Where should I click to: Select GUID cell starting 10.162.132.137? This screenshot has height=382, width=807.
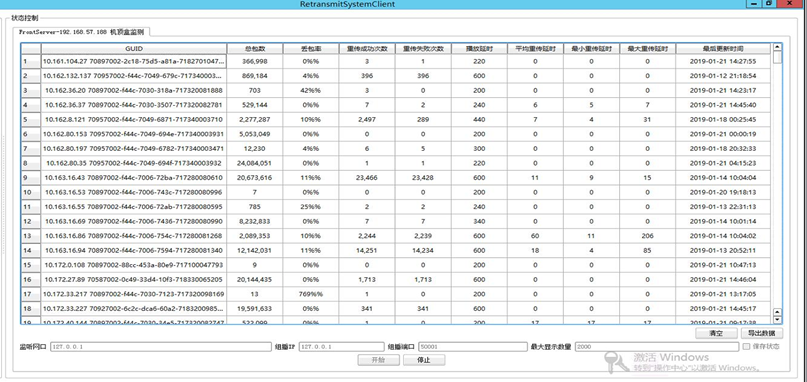(134, 76)
